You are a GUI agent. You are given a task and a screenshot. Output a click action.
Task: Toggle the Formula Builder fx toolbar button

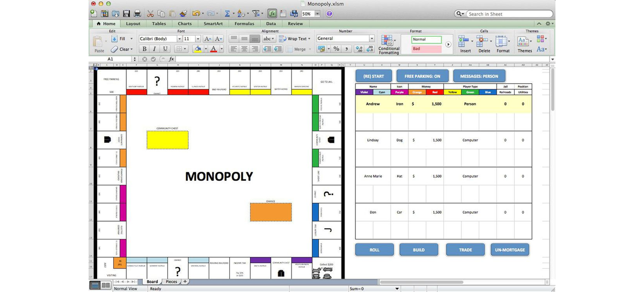tap(272, 13)
